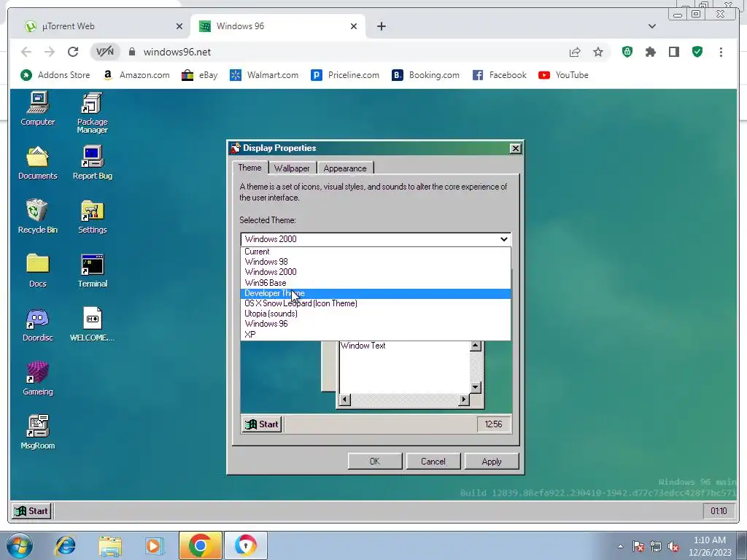Open the browser three-dot menu
747x560 pixels.
[721, 52]
